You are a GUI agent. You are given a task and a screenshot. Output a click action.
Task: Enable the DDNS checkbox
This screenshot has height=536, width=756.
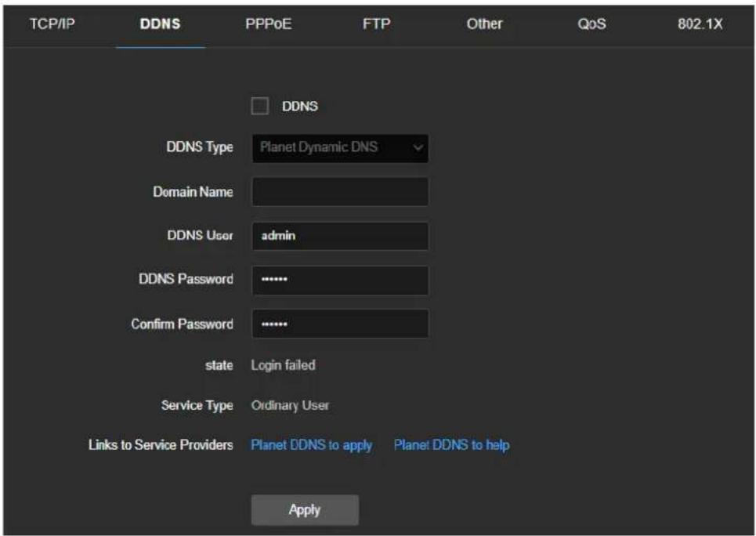click(x=260, y=106)
